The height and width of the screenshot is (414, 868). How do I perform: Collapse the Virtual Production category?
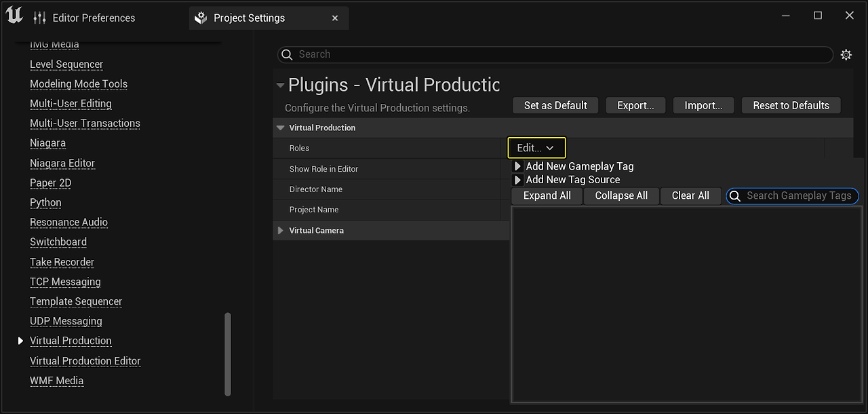click(280, 128)
